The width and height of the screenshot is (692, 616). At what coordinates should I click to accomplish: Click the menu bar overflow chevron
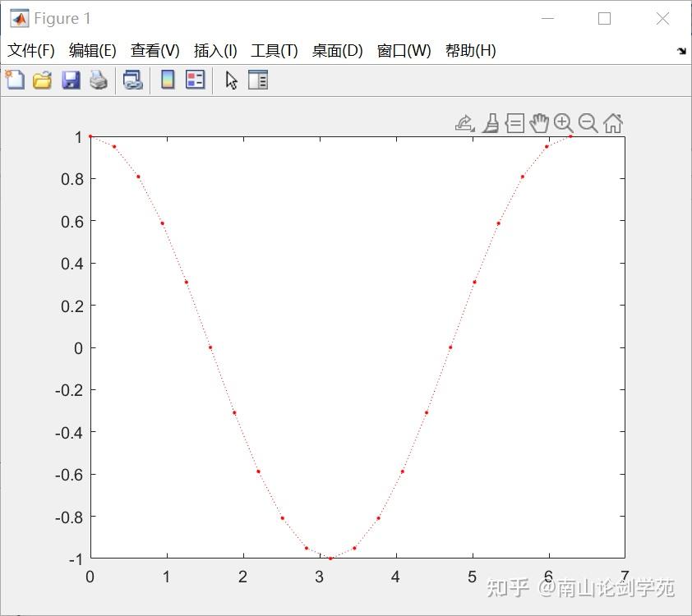[682, 50]
